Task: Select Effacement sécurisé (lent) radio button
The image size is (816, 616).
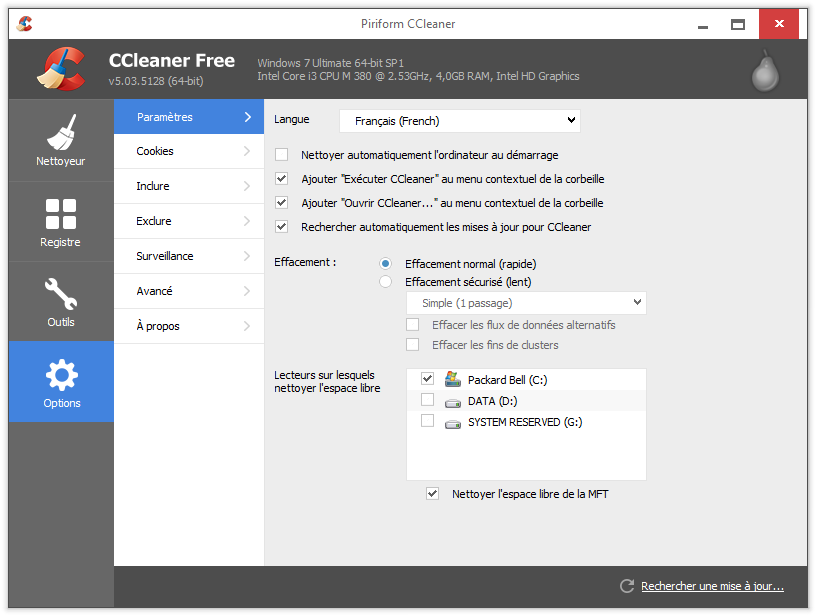Action: [x=385, y=282]
